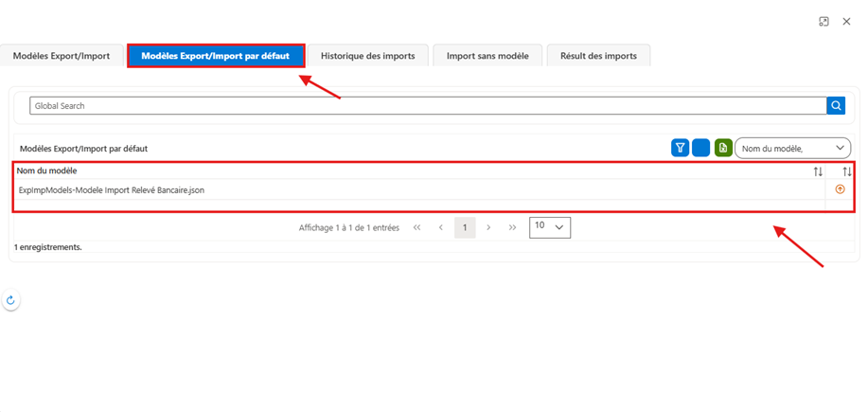This screenshot has height=412, width=868.
Task: Jump to the last page with the double chevron
Action: 513,227
